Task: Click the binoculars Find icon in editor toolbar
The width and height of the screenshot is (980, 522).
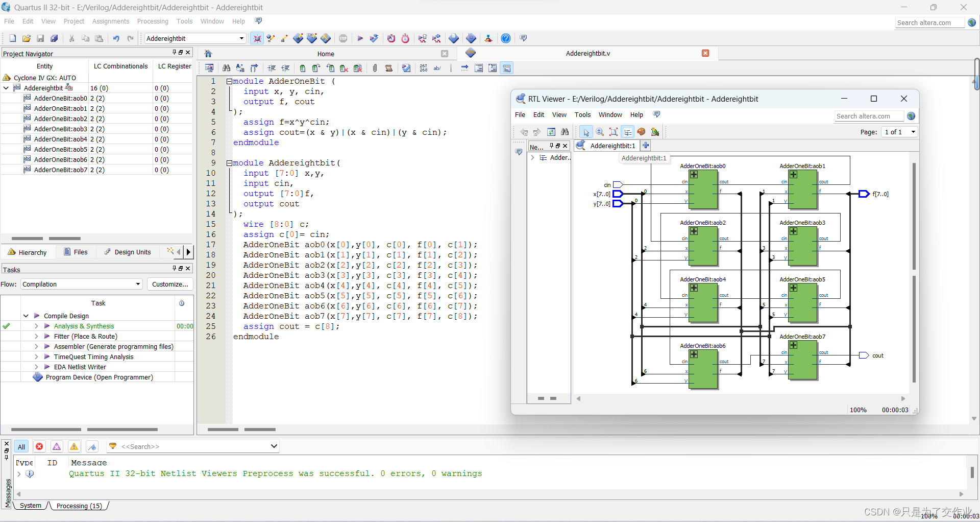Action: pyautogui.click(x=226, y=68)
